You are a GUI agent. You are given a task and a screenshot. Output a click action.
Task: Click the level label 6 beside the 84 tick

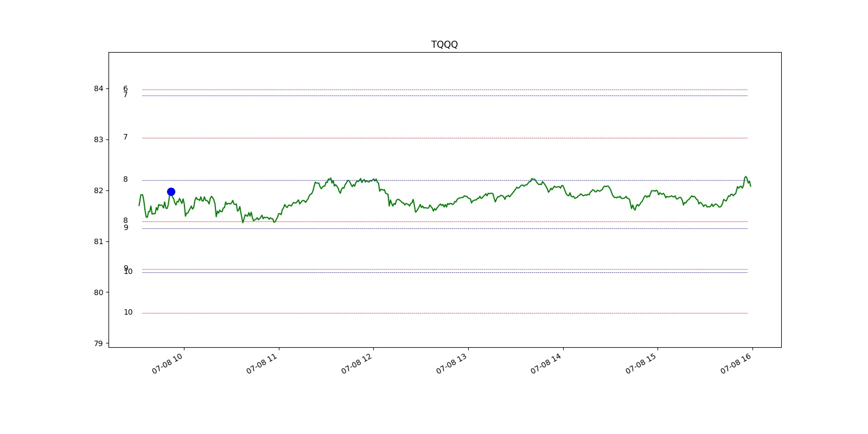[x=125, y=88]
